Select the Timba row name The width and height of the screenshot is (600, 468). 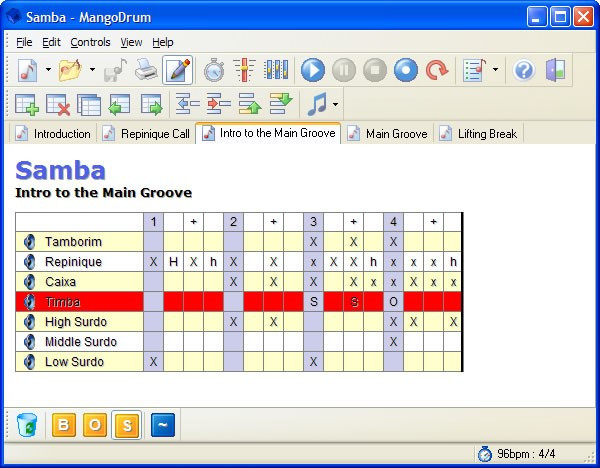point(63,302)
